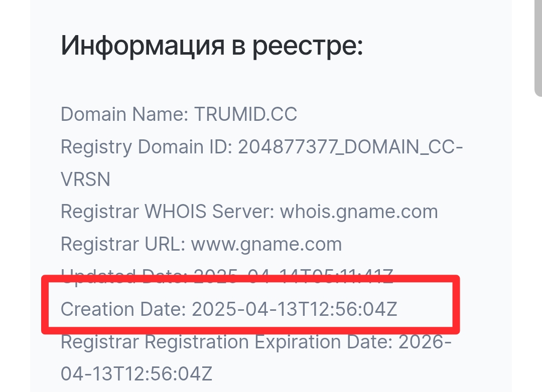542x392 pixels.
Task: Click the "Domain Name:" label
Action: pos(124,114)
